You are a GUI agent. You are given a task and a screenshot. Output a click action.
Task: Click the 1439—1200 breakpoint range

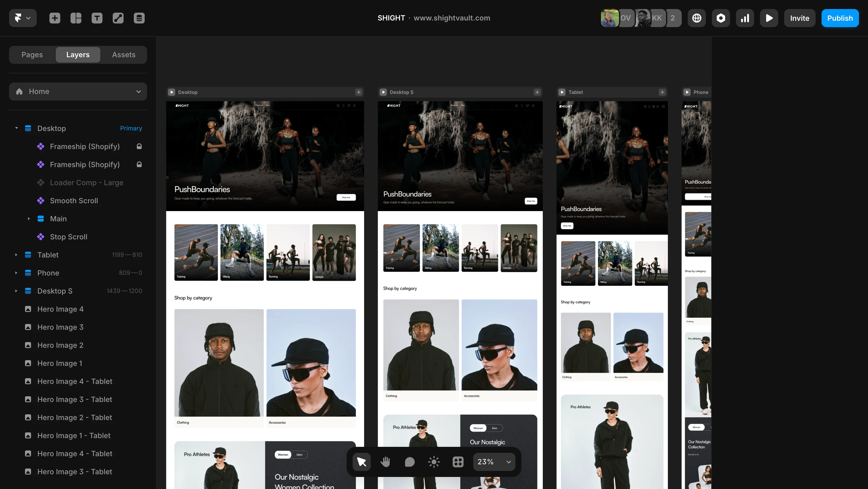[x=124, y=291]
